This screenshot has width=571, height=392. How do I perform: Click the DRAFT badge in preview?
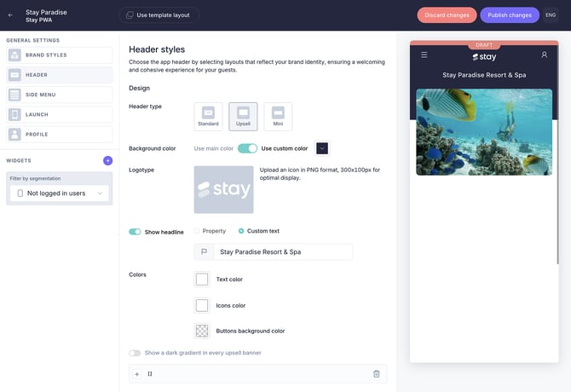click(484, 45)
